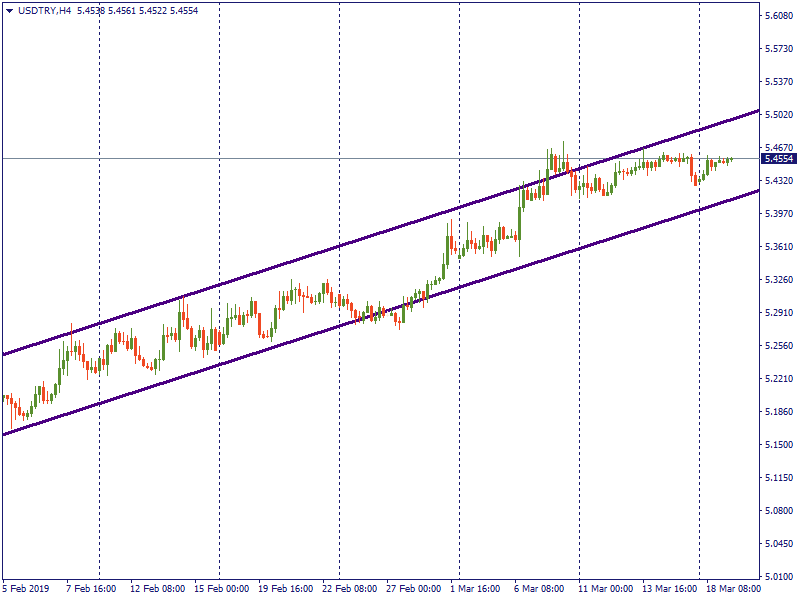Screen dimensions: 800x600
Task: Click the 6 Mar 08:00 time label
Action: (x=540, y=589)
